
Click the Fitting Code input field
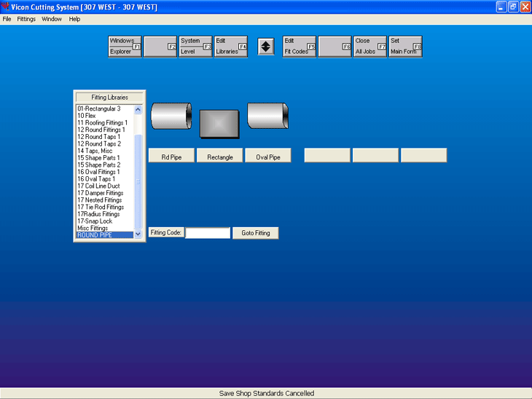pyautogui.click(x=208, y=233)
